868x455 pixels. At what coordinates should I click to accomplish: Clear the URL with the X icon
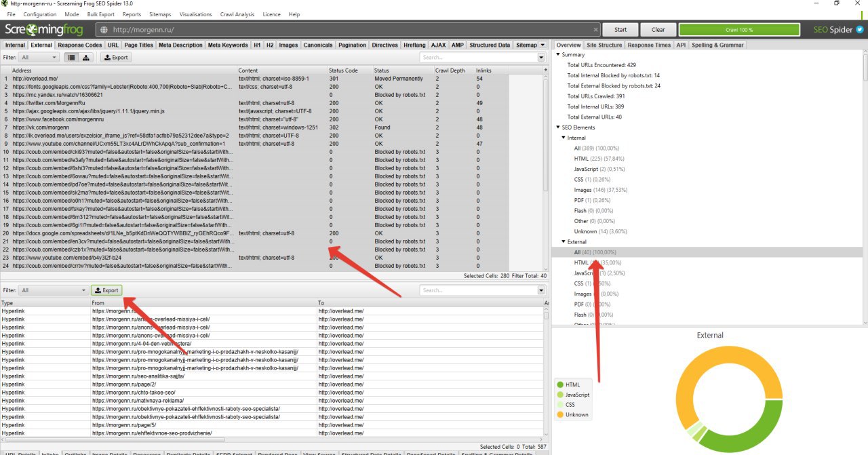[x=595, y=30]
